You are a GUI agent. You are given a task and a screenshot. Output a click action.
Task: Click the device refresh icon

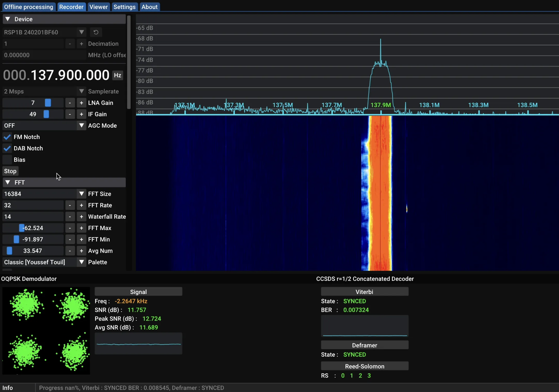tap(96, 32)
